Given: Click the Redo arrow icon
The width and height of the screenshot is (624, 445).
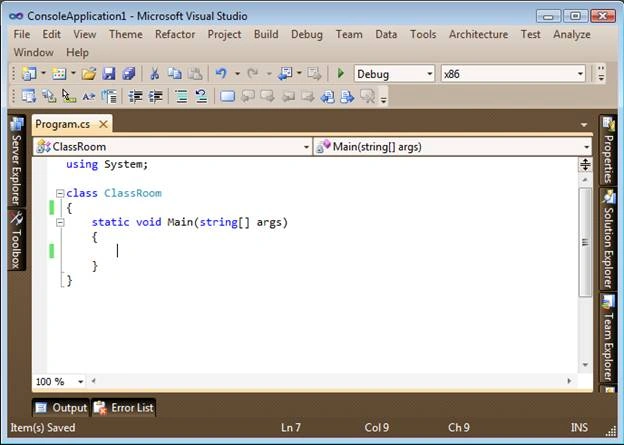Looking at the screenshot, I should (x=253, y=74).
